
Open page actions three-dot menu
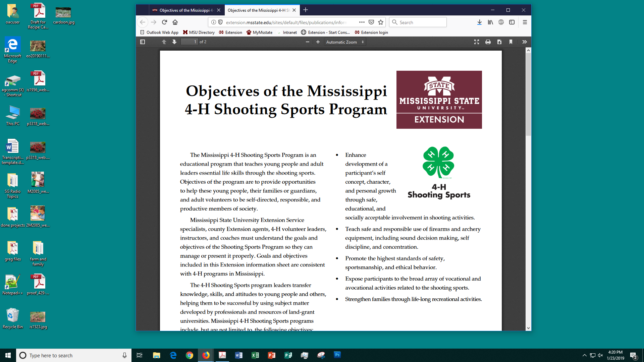[362, 22]
